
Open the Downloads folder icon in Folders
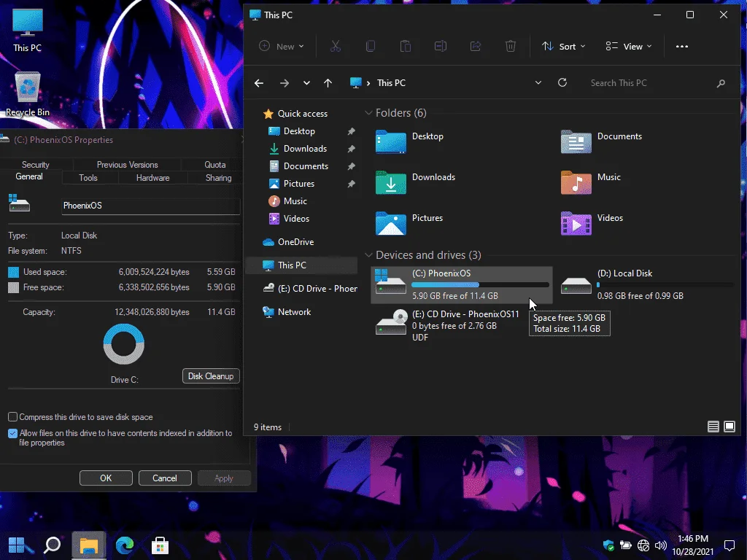pos(391,183)
